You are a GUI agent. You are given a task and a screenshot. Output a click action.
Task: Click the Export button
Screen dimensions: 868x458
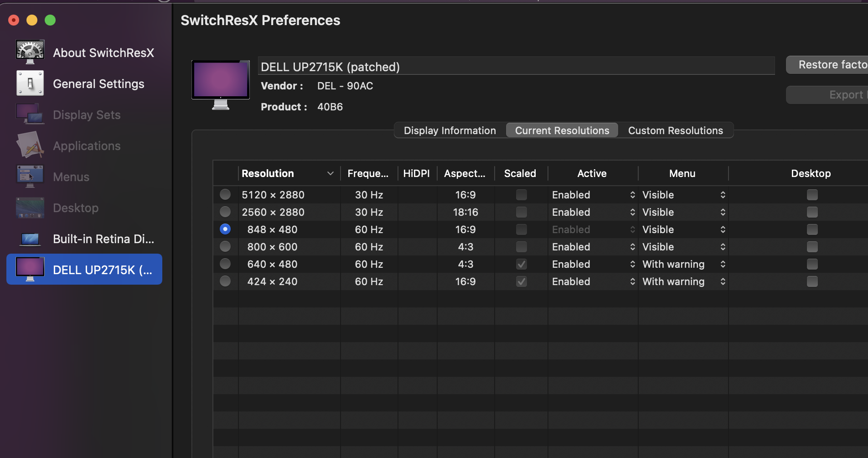click(827, 95)
